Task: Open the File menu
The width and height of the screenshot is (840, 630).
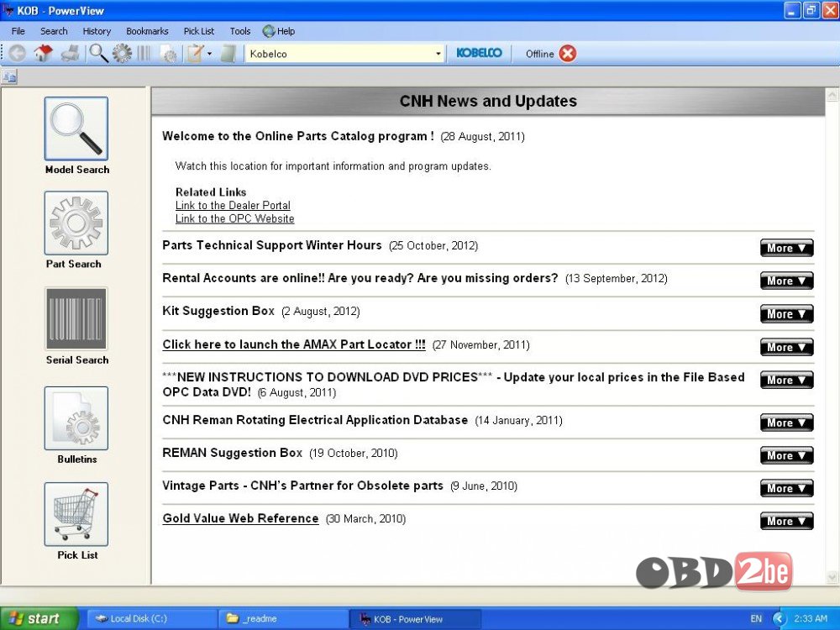Action: click(18, 31)
